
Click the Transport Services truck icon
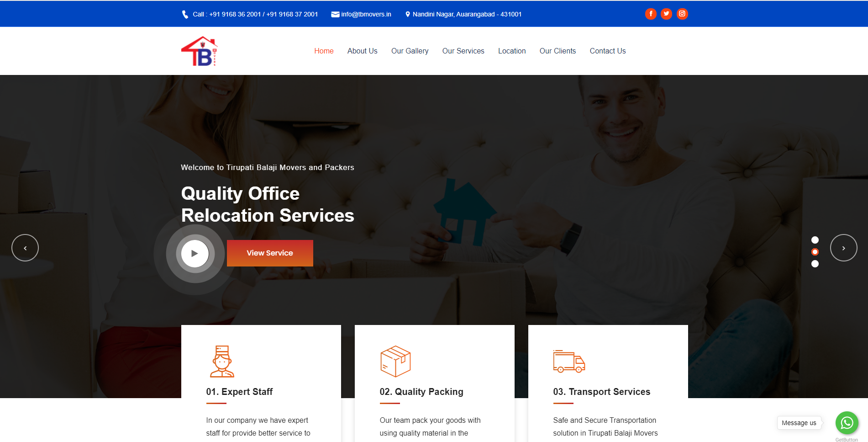pyautogui.click(x=569, y=362)
